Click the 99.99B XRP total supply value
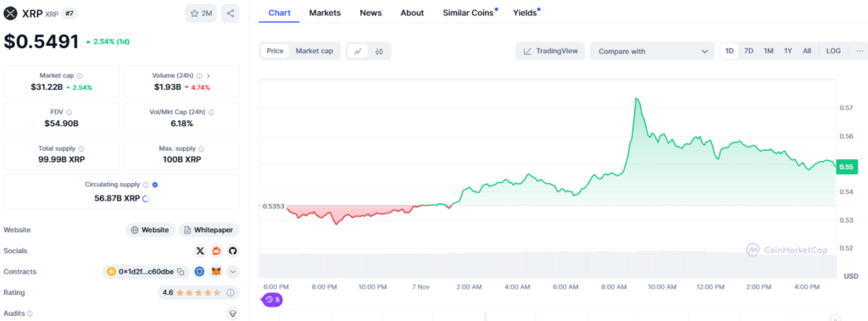Viewport: 868px width, 321px height. click(61, 159)
